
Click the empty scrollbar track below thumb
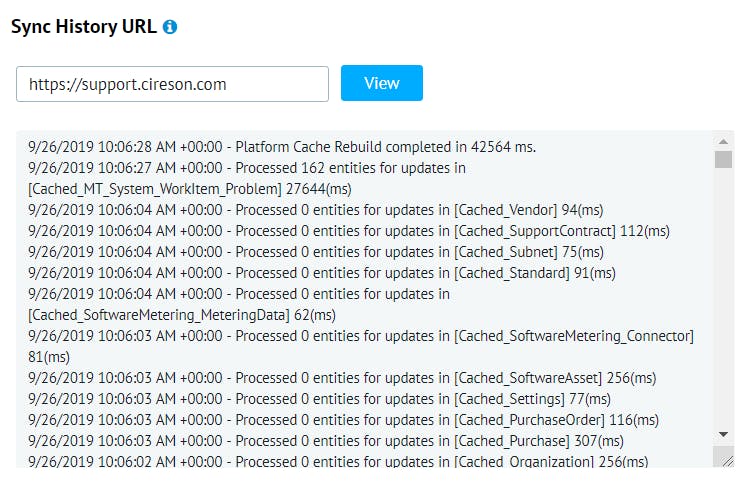pos(723,297)
